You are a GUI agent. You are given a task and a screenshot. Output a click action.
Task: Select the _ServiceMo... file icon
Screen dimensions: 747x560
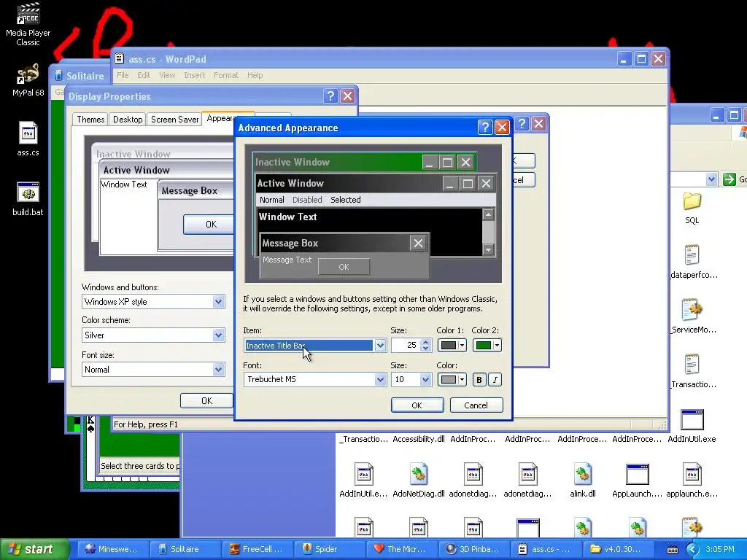(x=692, y=316)
